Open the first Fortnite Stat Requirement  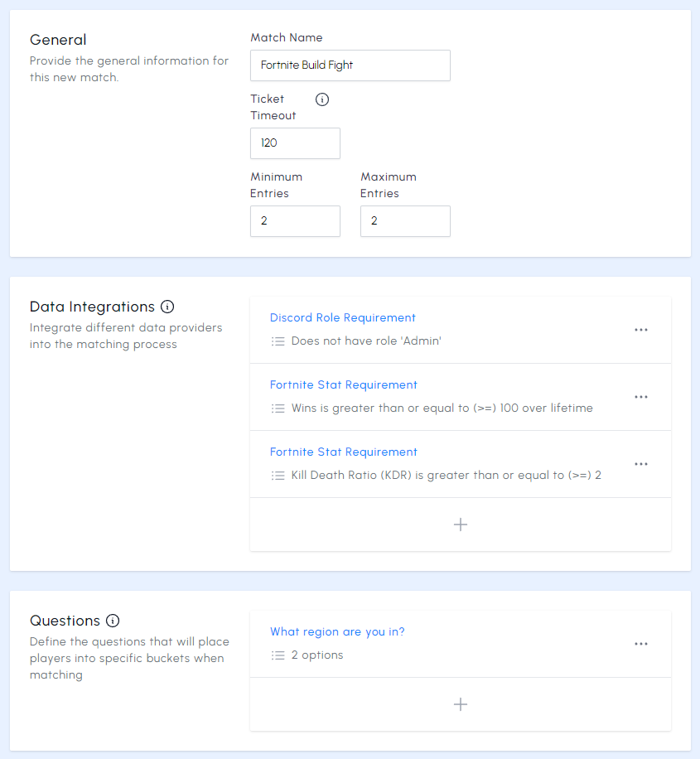(343, 384)
